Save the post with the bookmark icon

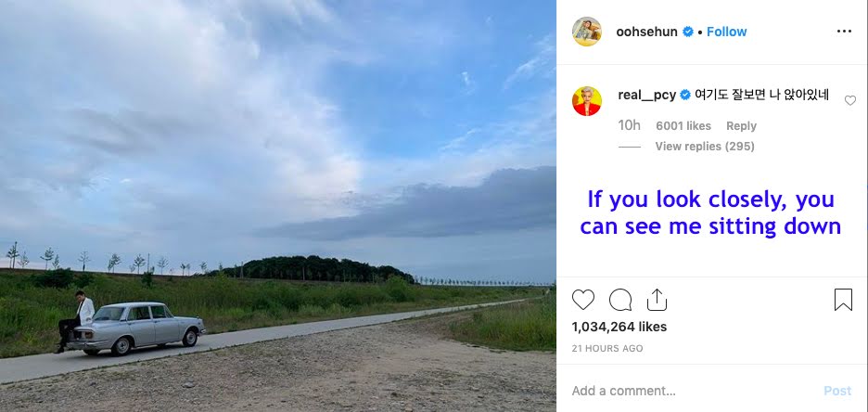click(x=843, y=300)
